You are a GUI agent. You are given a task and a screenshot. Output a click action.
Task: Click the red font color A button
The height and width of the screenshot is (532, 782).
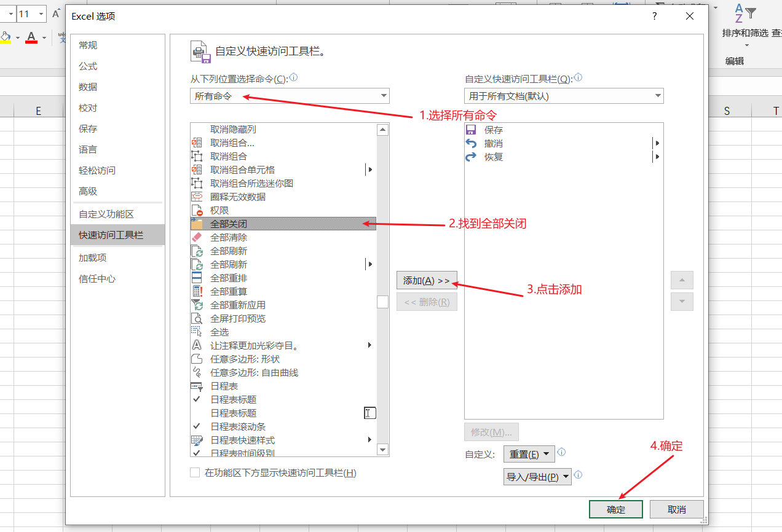[31, 37]
